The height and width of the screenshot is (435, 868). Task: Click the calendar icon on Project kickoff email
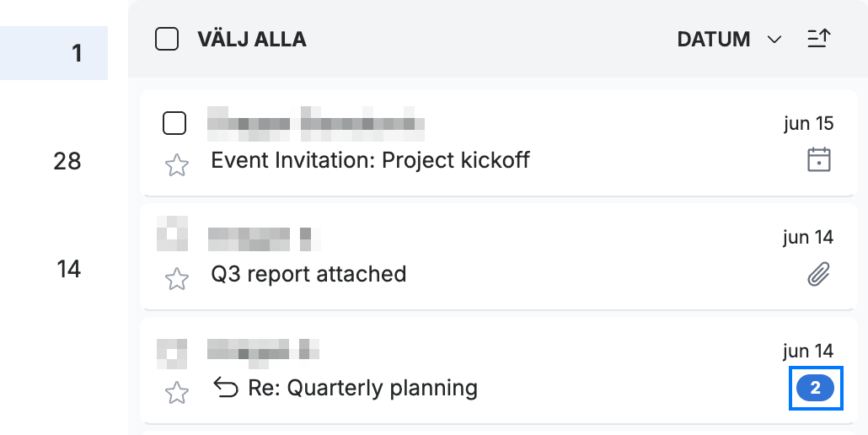click(819, 160)
